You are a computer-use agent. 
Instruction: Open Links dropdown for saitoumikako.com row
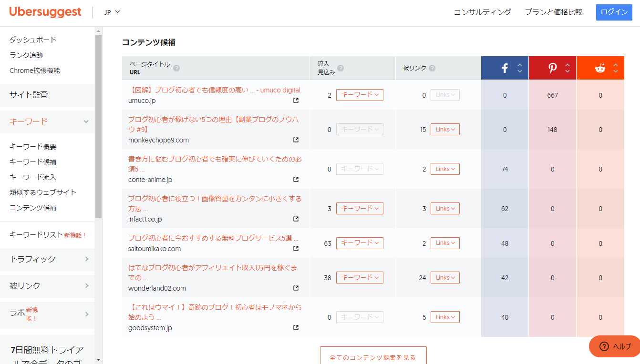tap(445, 243)
